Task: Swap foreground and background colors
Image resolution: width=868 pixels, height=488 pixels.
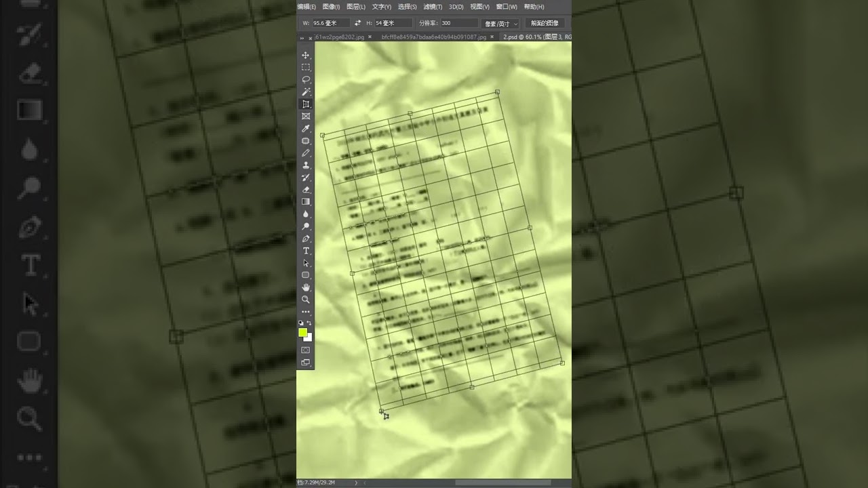Action: pos(310,323)
